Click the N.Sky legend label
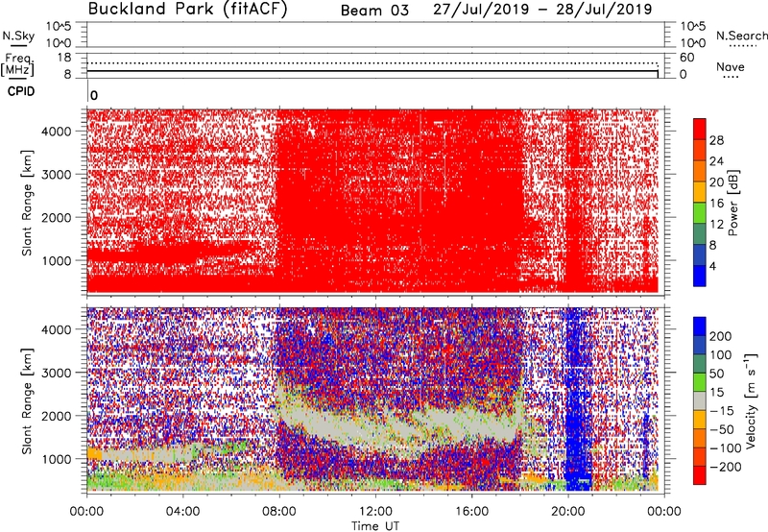This screenshot has height=532, width=768. click(x=18, y=36)
